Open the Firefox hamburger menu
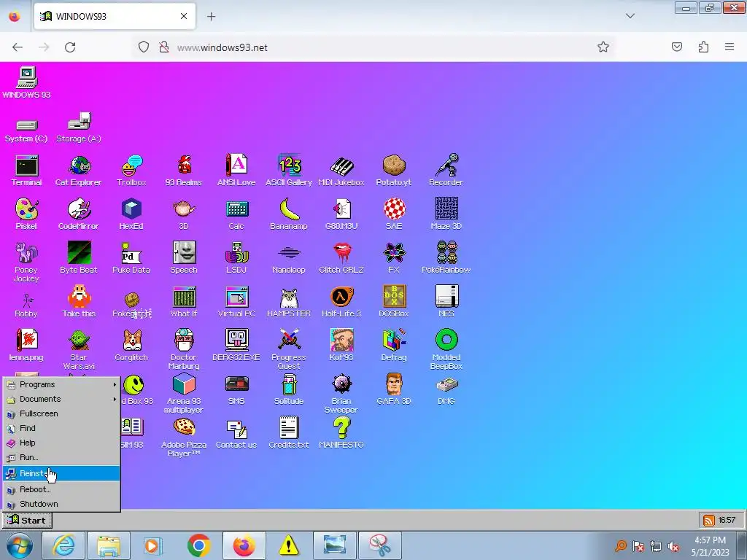Image resolution: width=747 pixels, height=560 pixels. tap(729, 47)
